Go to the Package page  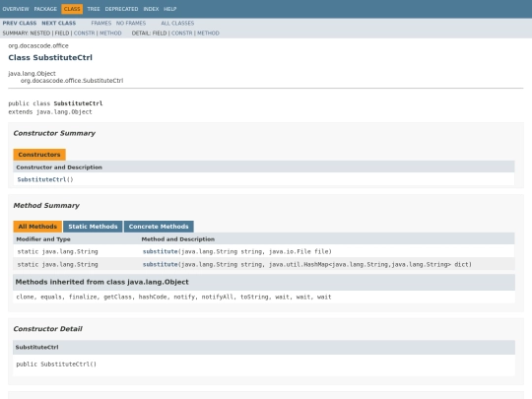click(45, 9)
